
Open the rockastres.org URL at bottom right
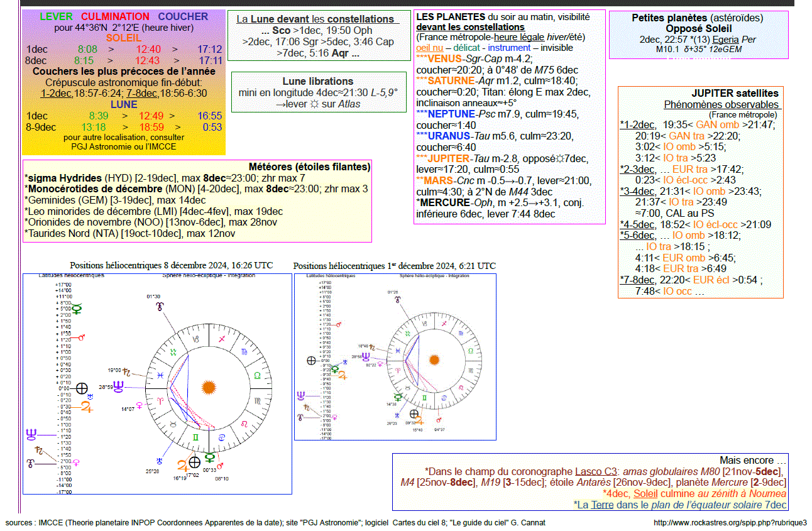(730, 523)
